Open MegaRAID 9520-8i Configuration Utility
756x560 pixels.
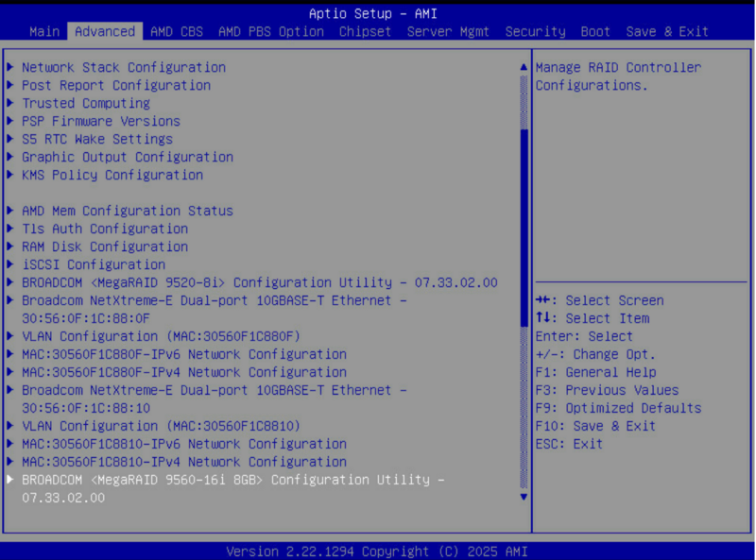coord(259,282)
